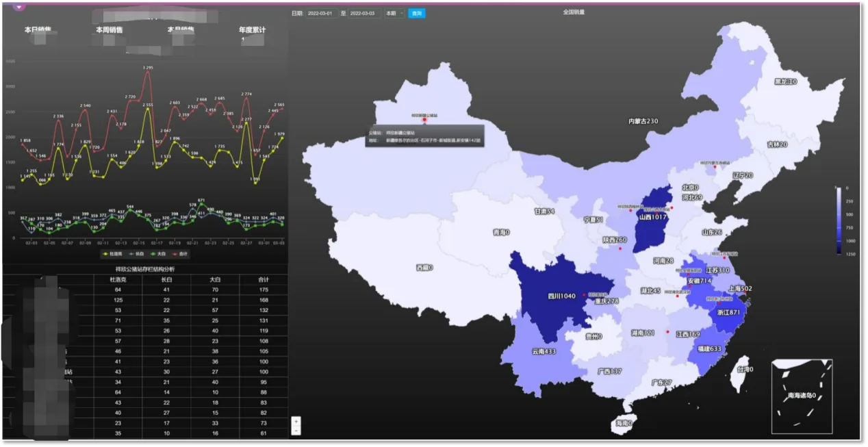Click the 杜洛克 table column header
The width and height of the screenshot is (868, 447).
pyautogui.click(x=118, y=279)
